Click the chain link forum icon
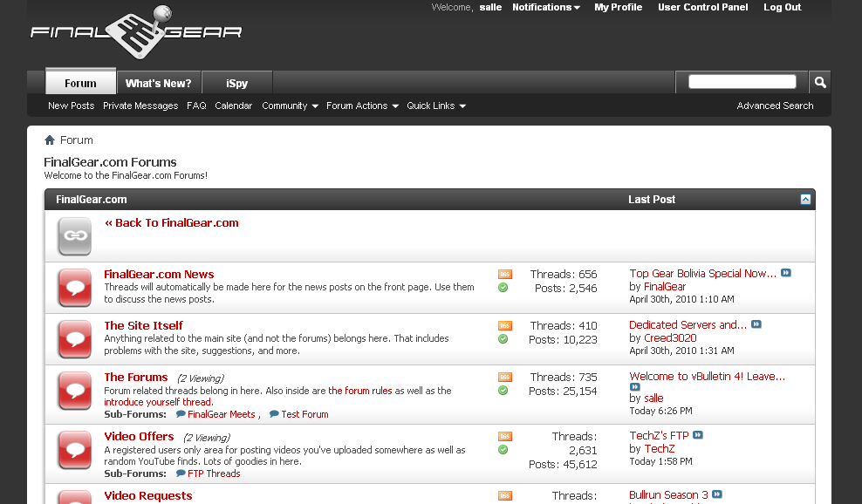The image size is (862, 504). [75, 236]
